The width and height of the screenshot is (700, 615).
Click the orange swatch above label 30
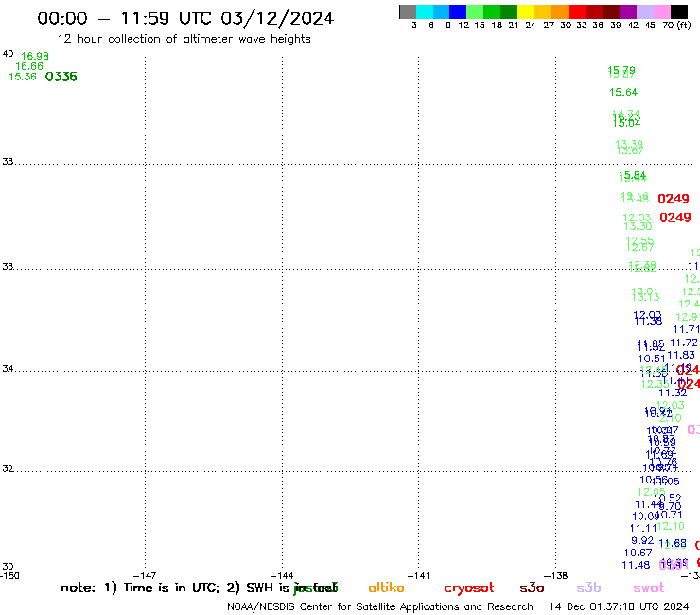click(559, 11)
